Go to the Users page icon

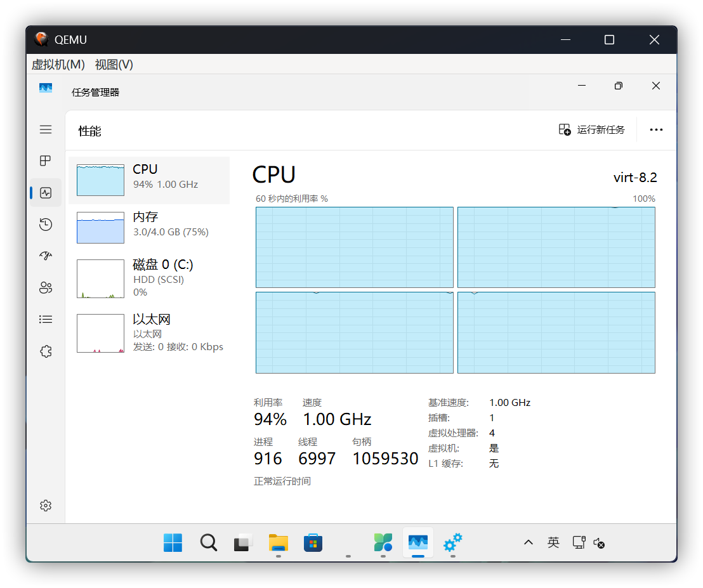point(45,287)
